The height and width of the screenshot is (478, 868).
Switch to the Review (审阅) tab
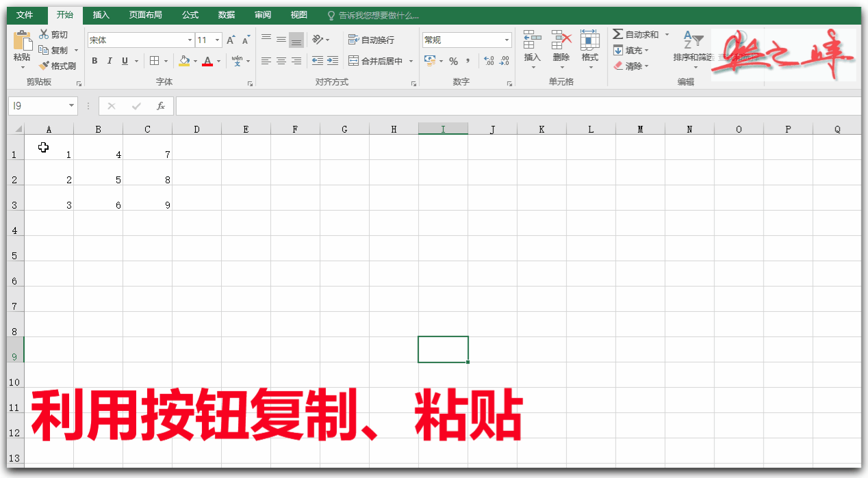(x=263, y=15)
